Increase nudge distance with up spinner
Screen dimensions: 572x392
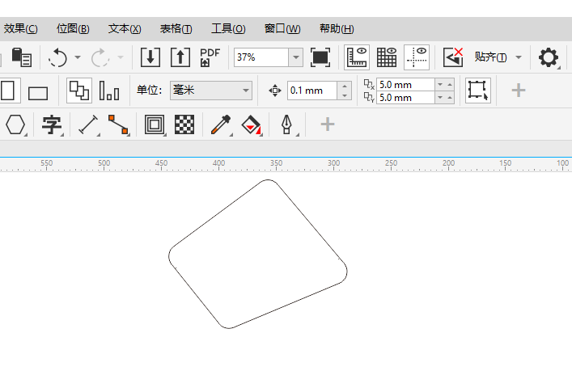(x=345, y=86)
